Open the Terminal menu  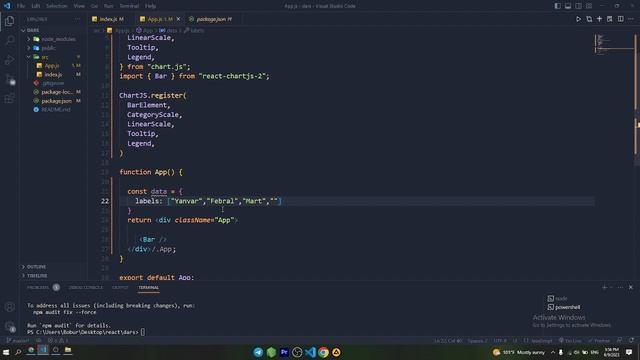click(x=129, y=6)
